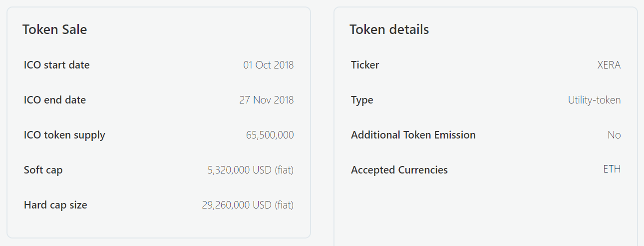The width and height of the screenshot is (644, 246).
Task: Select the 5,320,000 USD soft cap value
Action: click(250, 170)
